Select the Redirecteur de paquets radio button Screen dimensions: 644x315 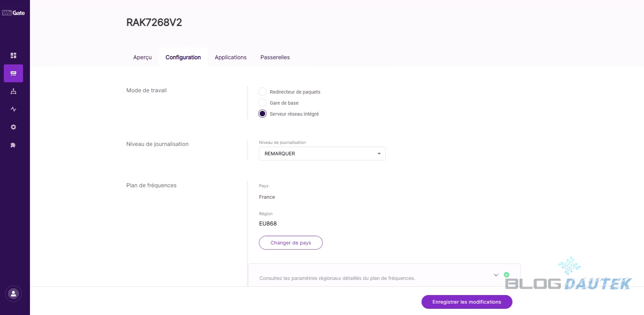click(262, 92)
